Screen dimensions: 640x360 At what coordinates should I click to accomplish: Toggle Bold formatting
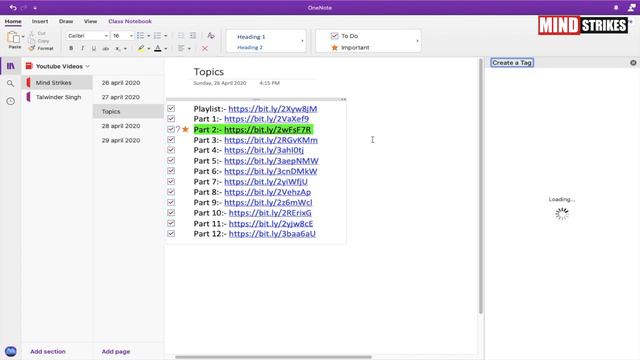pyautogui.click(x=71, y=49)
